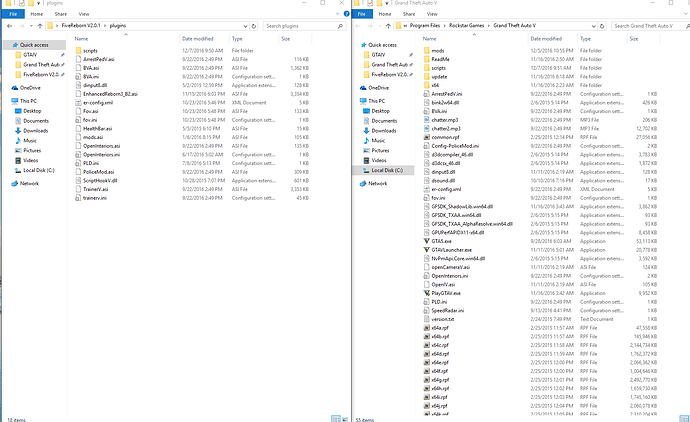
Task: Select GTAIV pinned folder in plugins window sidebar
Action: pyautogui.click(x=30, y=55)
